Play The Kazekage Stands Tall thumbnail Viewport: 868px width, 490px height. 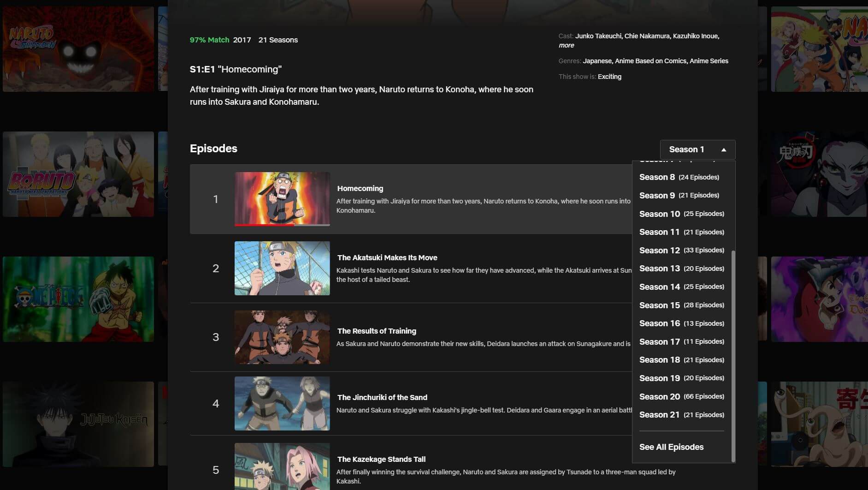[x=282, y=466]
